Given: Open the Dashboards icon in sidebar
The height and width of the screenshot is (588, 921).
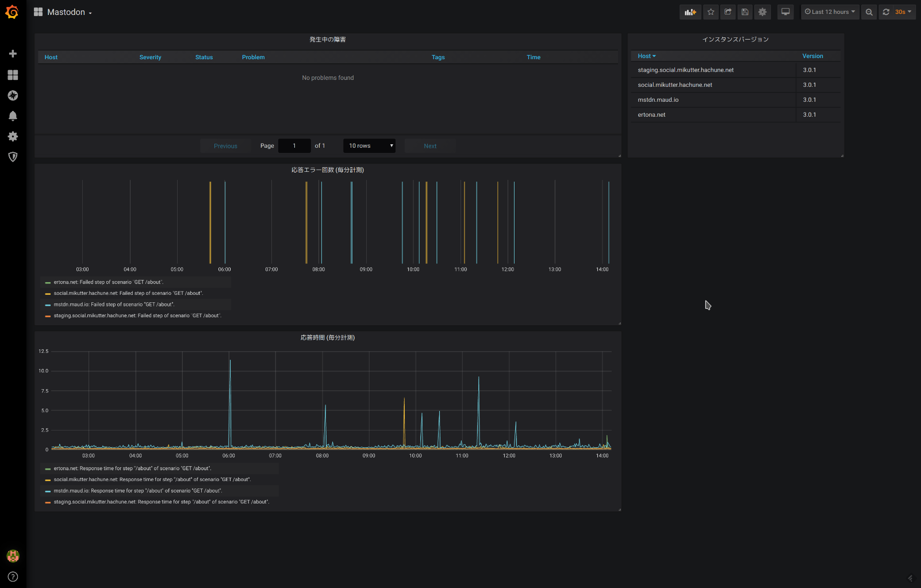Looking at the screenshot, I should click(x=13, y=75).
